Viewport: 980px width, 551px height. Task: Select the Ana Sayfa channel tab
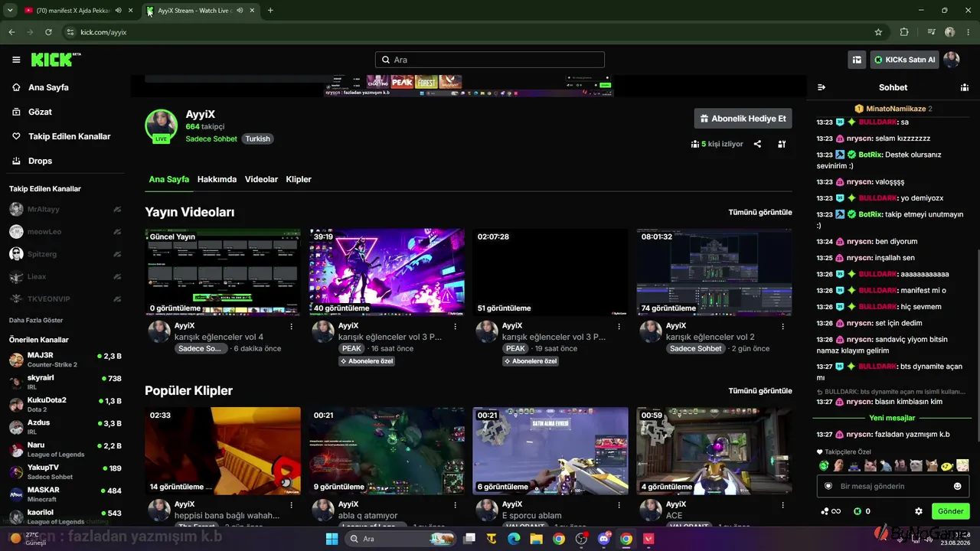point(169,179)
